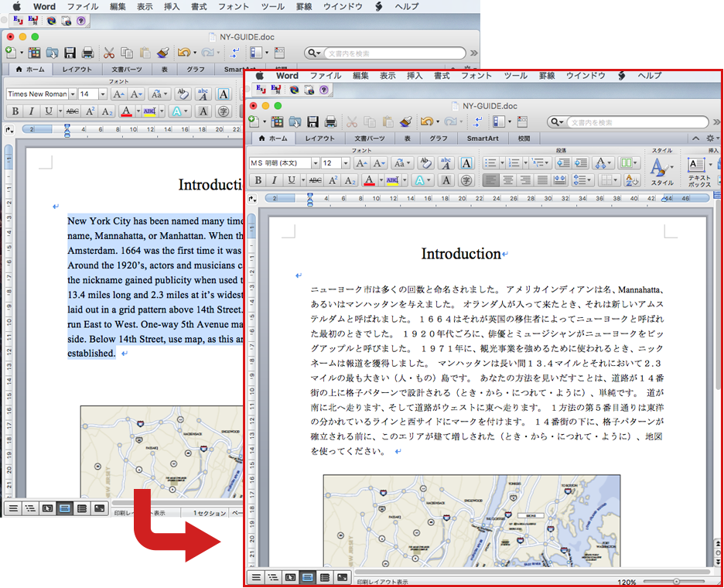Open borders dropdown in right window
724x588 pixels.
click(609, 180)
